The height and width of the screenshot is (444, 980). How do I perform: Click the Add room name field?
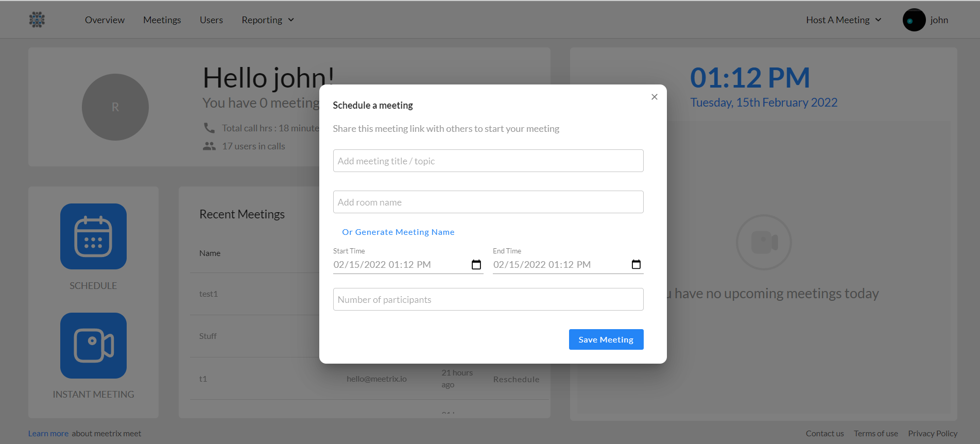(x=488, y=202)
